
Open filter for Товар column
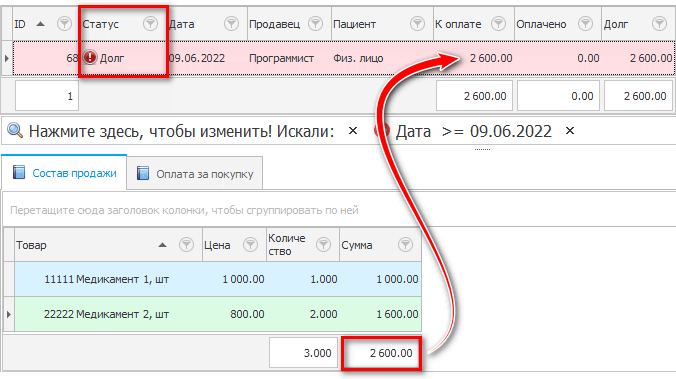tap(186, 244)
